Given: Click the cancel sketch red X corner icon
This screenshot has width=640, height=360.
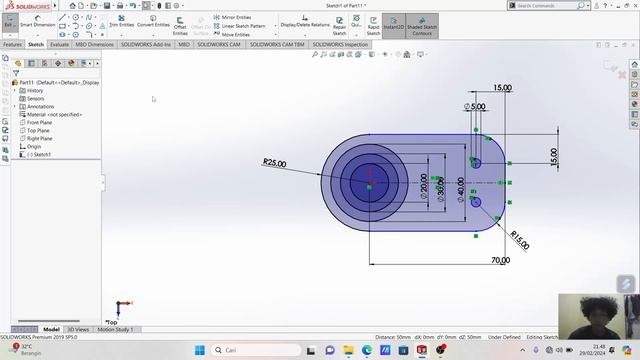Looking at the screenshot, I should click(622, 75).
